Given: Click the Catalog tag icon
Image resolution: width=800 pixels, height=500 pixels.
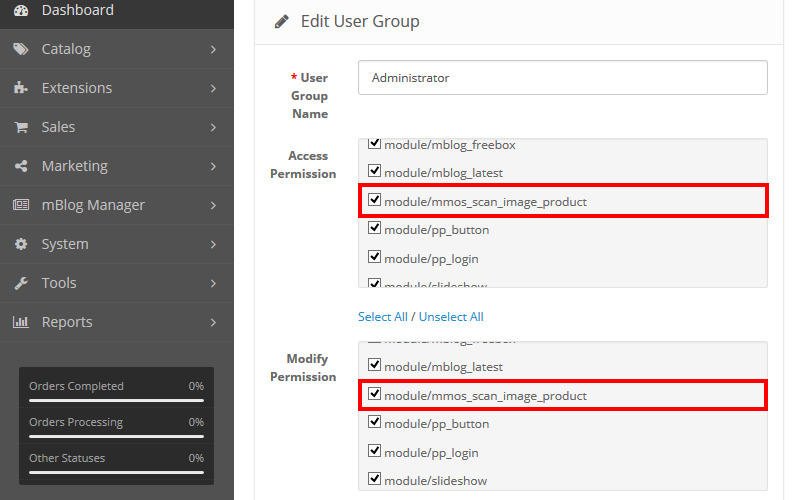Looking at the screenshot, I should (20, 49).
